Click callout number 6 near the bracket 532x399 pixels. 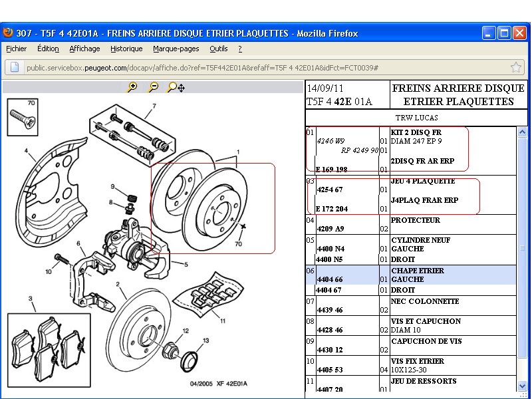point(78,243)
